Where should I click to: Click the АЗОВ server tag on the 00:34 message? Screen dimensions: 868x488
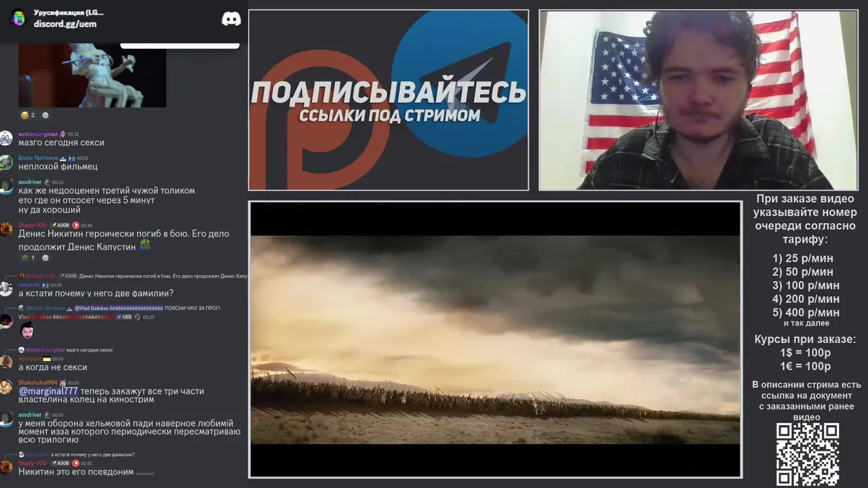point(60,225)
